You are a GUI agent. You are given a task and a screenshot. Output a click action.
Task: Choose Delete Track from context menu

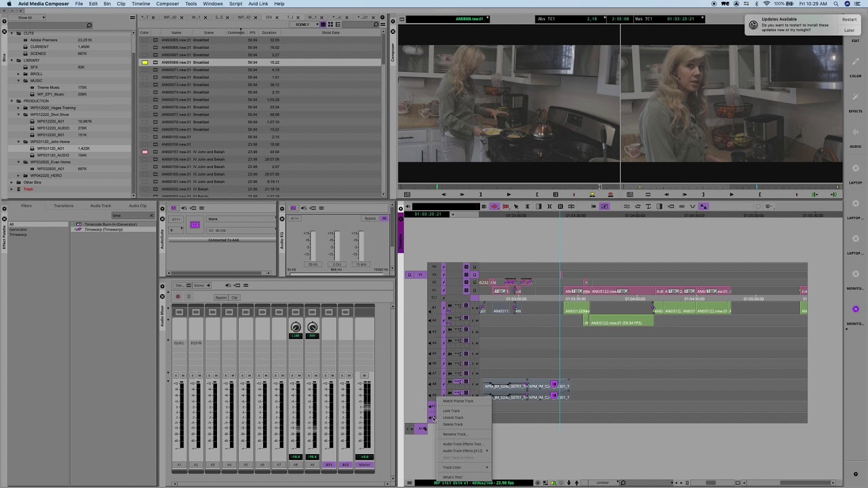[x=452, y=424]
